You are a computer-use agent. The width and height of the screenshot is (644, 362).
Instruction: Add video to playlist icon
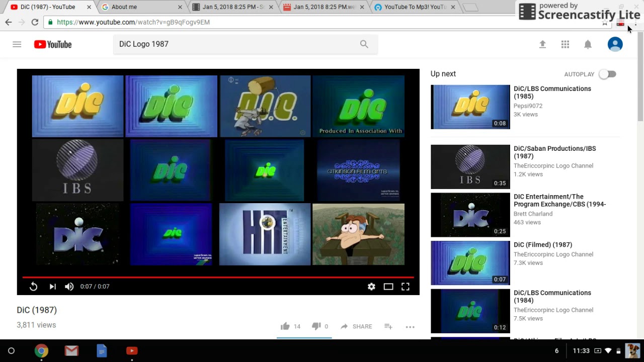[x=388, y=326]
